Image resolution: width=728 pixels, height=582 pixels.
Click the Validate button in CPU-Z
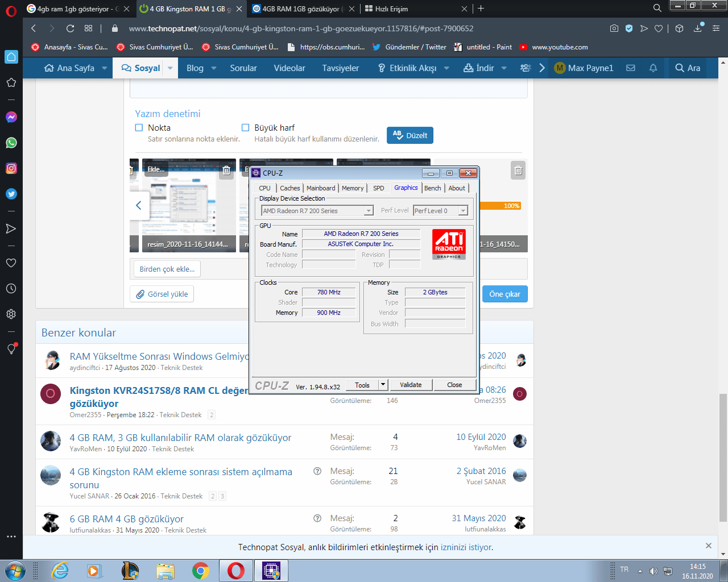pos(411,385)
